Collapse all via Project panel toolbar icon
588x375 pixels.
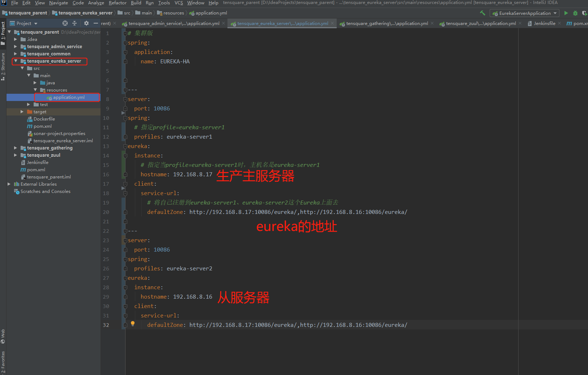pos(74,23)
